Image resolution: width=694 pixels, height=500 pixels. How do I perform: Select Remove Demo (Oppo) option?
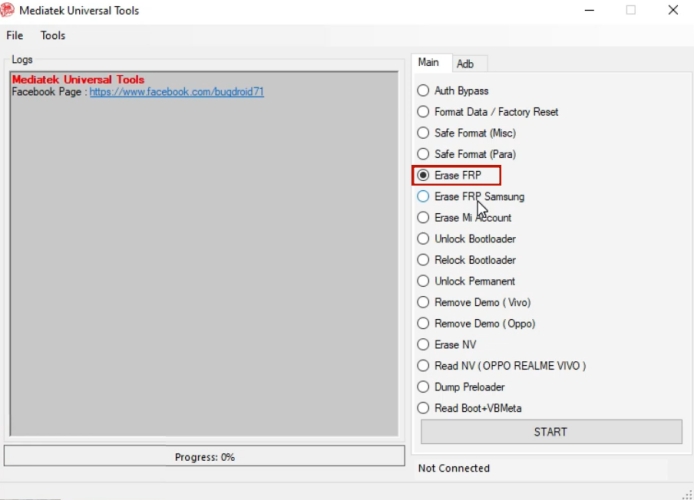click(476, 324)
